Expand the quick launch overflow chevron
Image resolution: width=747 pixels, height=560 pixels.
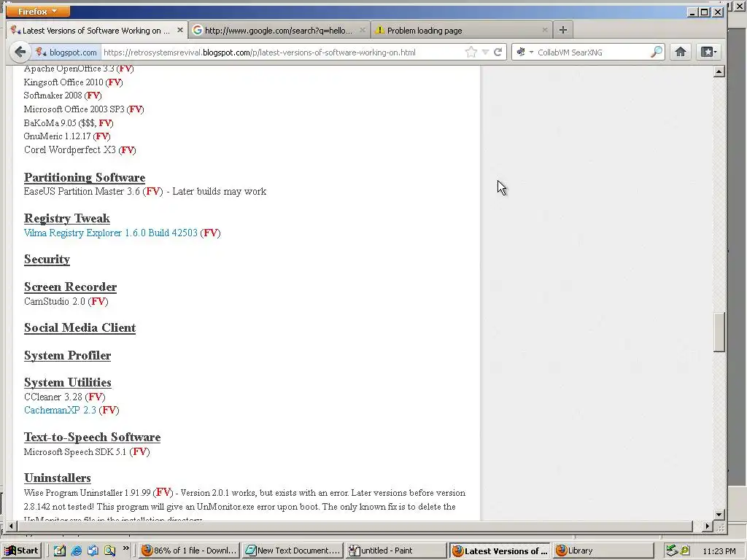125,548
